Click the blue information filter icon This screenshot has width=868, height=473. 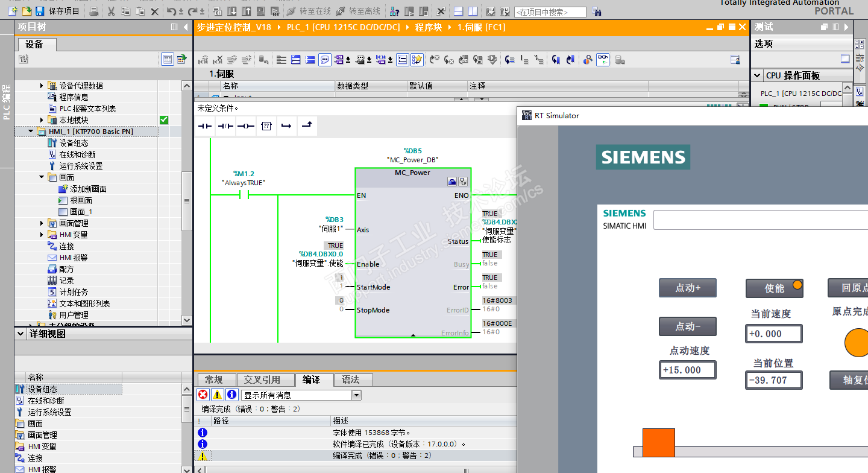click(231, 395)
